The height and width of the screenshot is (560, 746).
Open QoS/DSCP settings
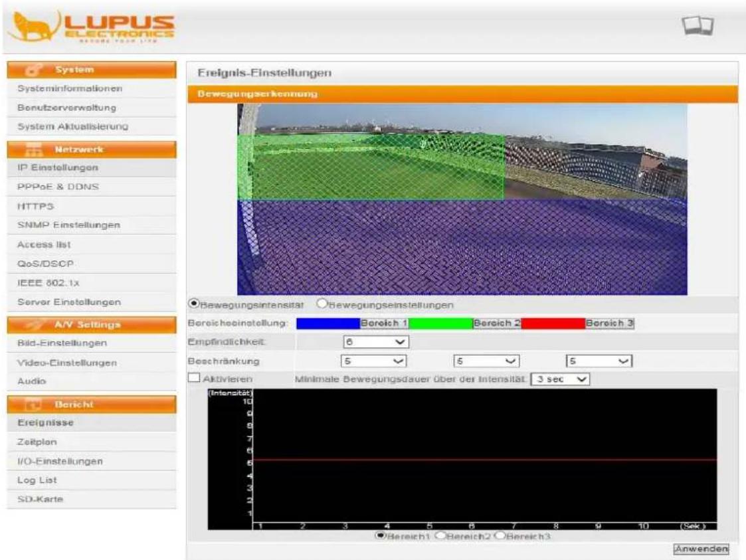(x=92, y=264)
